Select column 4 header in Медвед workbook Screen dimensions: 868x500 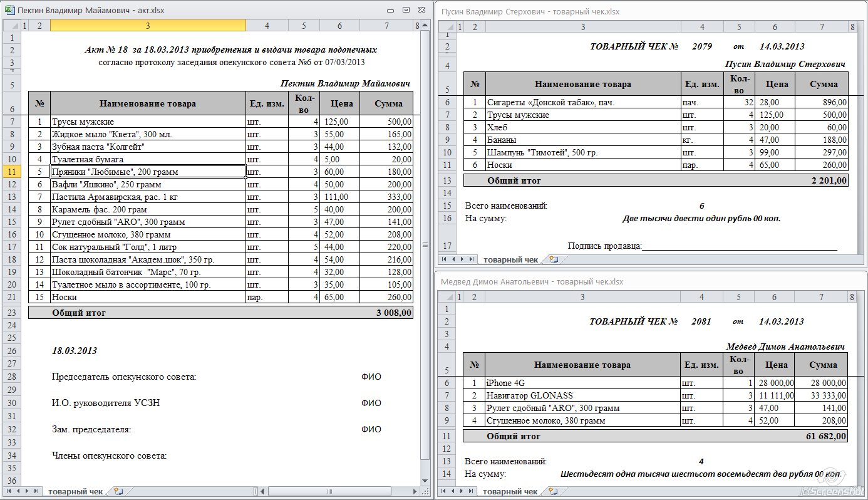click(x=701, y=297)
